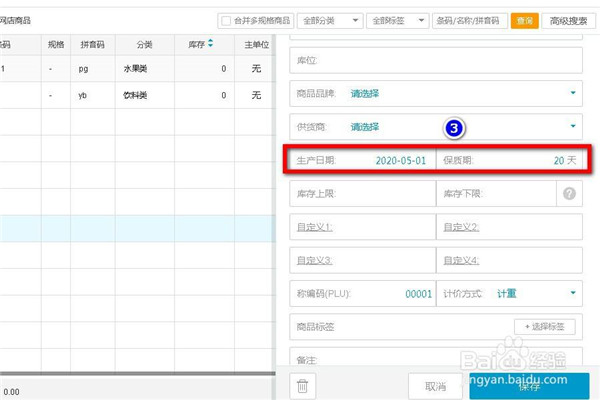Select the 水果类 product row
The width and height of the screenshot is (600, 400).
[130, 69]
